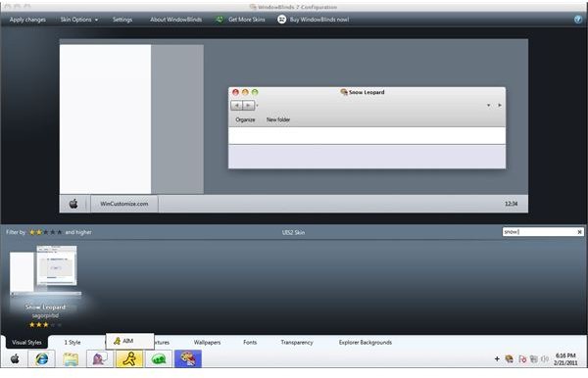Viewport: 588px width, 378px height.
Task: Open the AIM taskbar icon
Action: 129,358
